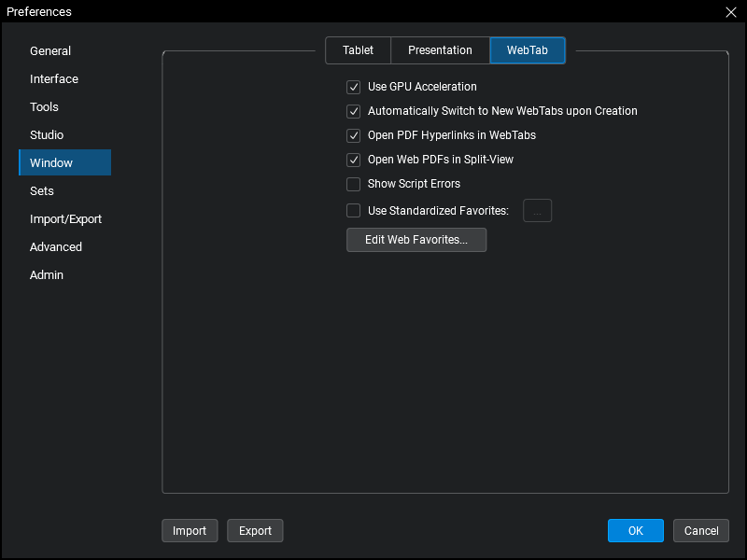Select the Sets category
The width and height of the screenshot is (747, 560).
tap(41, 190)
